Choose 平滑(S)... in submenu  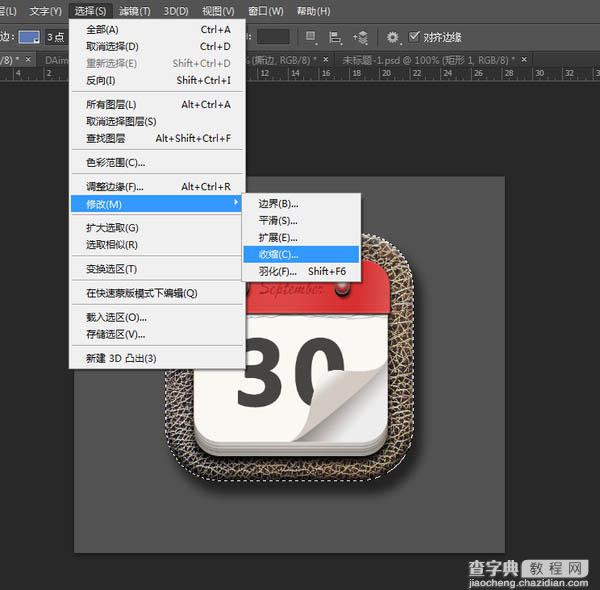click(301, 220)
